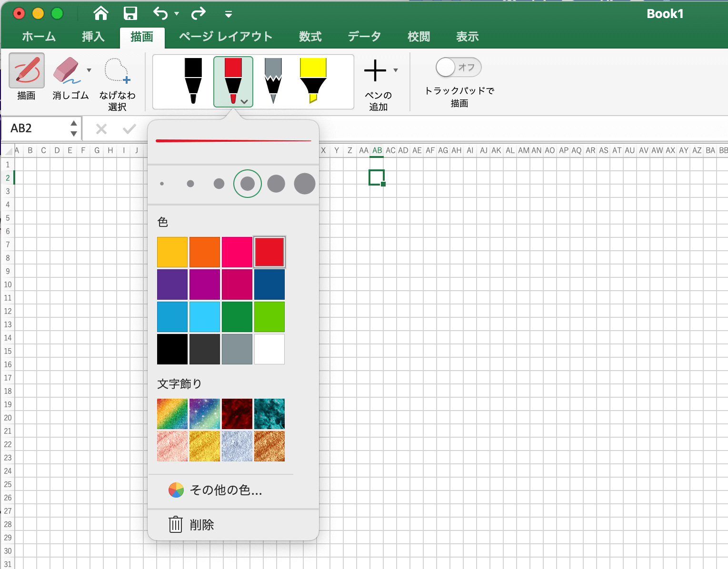Open the 表示 tab

click(468, 37)
